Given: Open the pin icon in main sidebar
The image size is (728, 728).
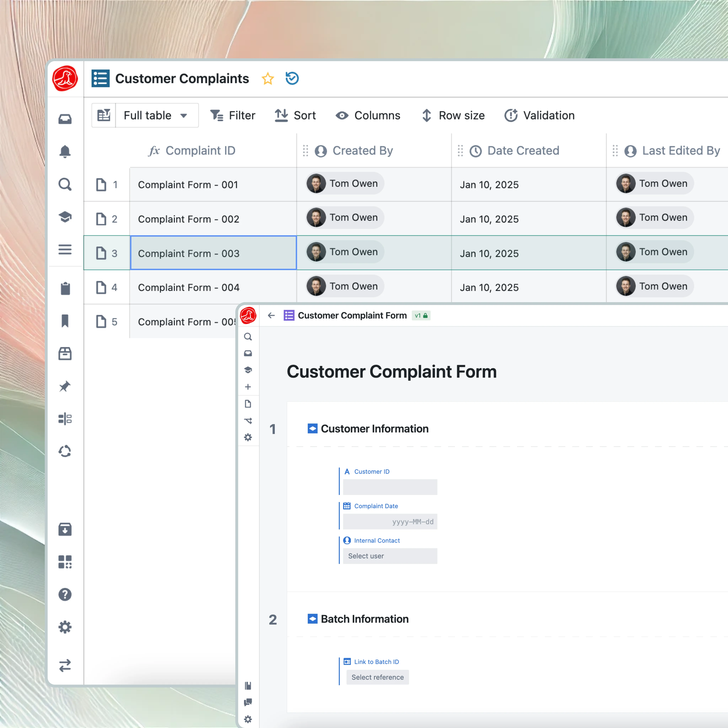Looking at the screenshot, I should click(65, 386).
